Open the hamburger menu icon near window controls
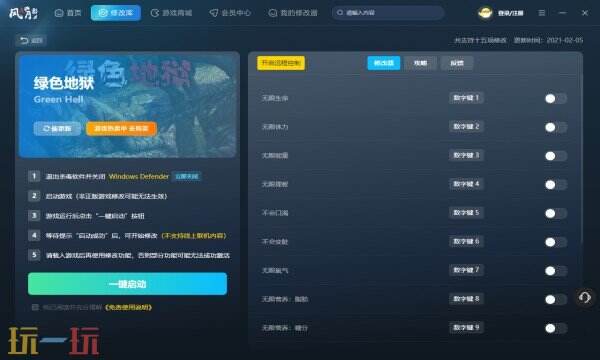600x360 pixels. (x=541, y=13)
